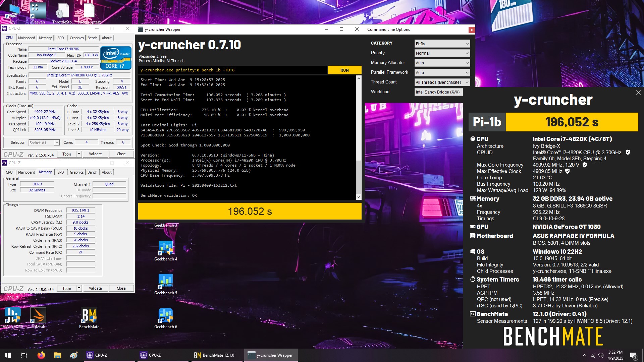Open the Category dropdown showing Pi-1b
Screen dimensions: 644x362
[x=442, y=44]
